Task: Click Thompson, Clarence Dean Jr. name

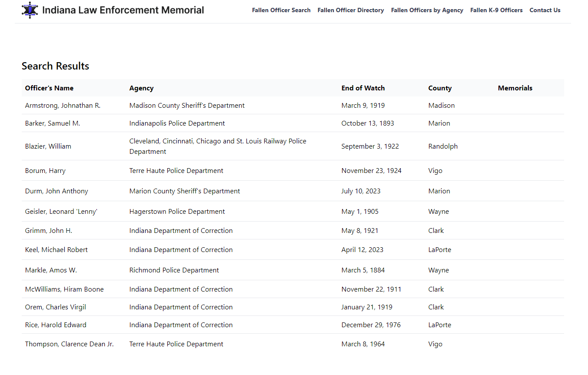Action: pos(70,344)
